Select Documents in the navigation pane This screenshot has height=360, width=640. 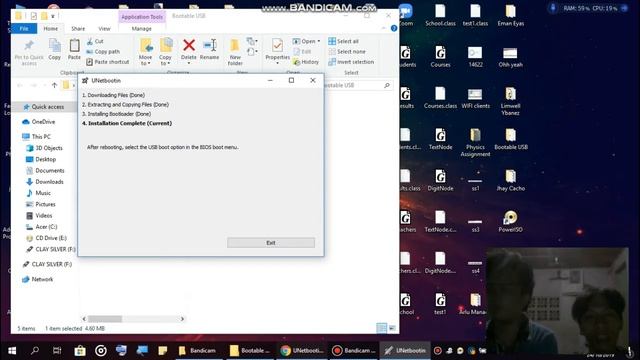[x=45, y=171]
